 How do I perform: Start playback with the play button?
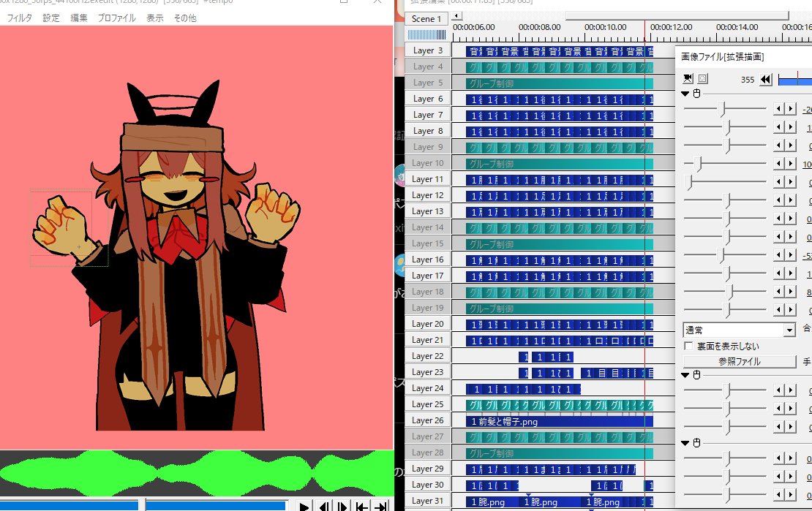pyautogui.click(x=304, y=506)
